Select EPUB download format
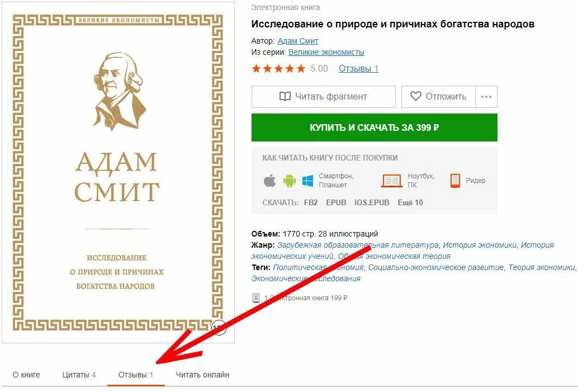Image resolution: width=578 pixels, height=392 pixels. [x=336, y=202]
